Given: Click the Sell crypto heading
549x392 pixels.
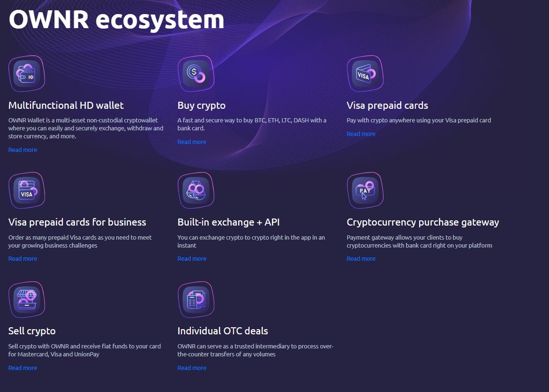Looking at the screenshot, I should (x=32, y=331).
